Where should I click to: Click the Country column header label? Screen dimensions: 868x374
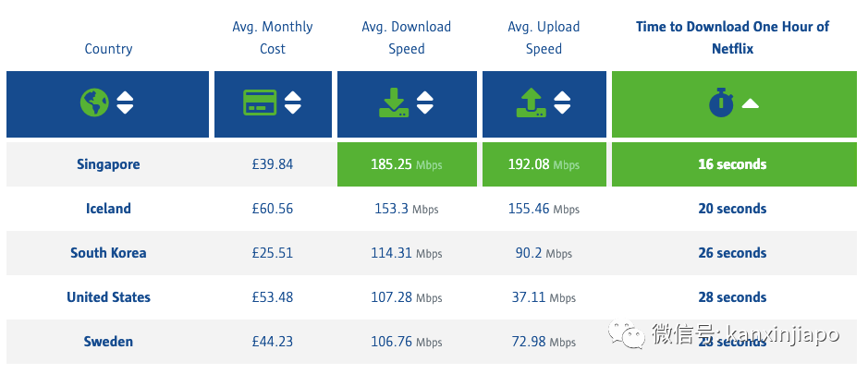click(108, 49)
